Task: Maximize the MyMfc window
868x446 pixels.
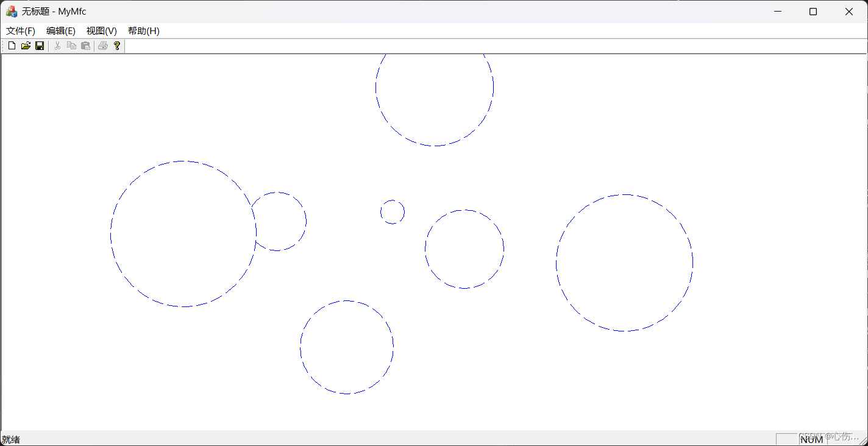Action: (813, 12)
